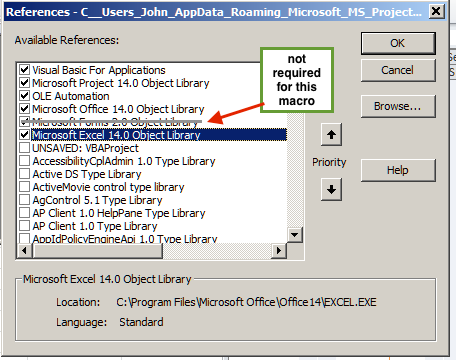Open the Browse... file dialog

(398, 106)
